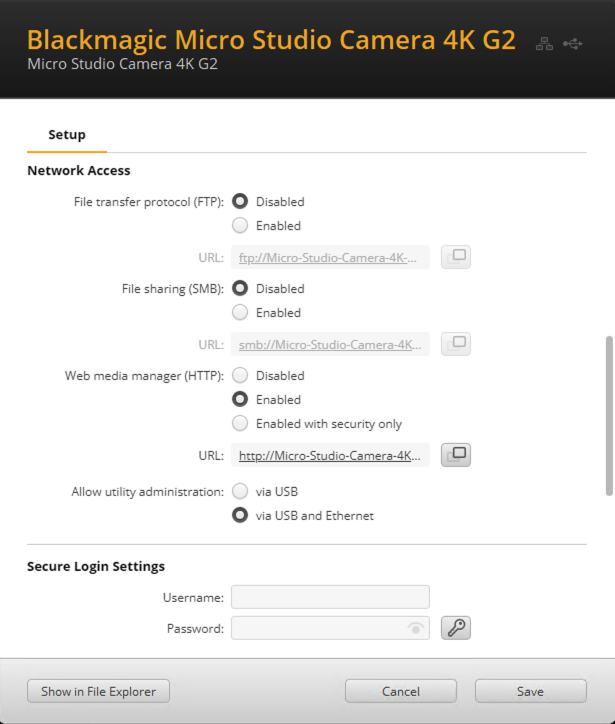
Task: Click the Username input field
Action: coord(330,597)
